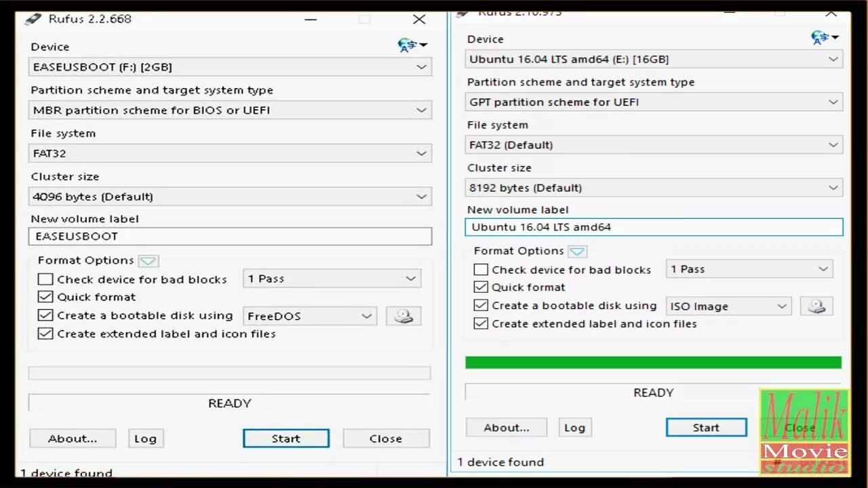Open the FAT32 file system dropdown in left window
Image resolution: width=868 pixels, height=488 pixels.
pos(230,153)
